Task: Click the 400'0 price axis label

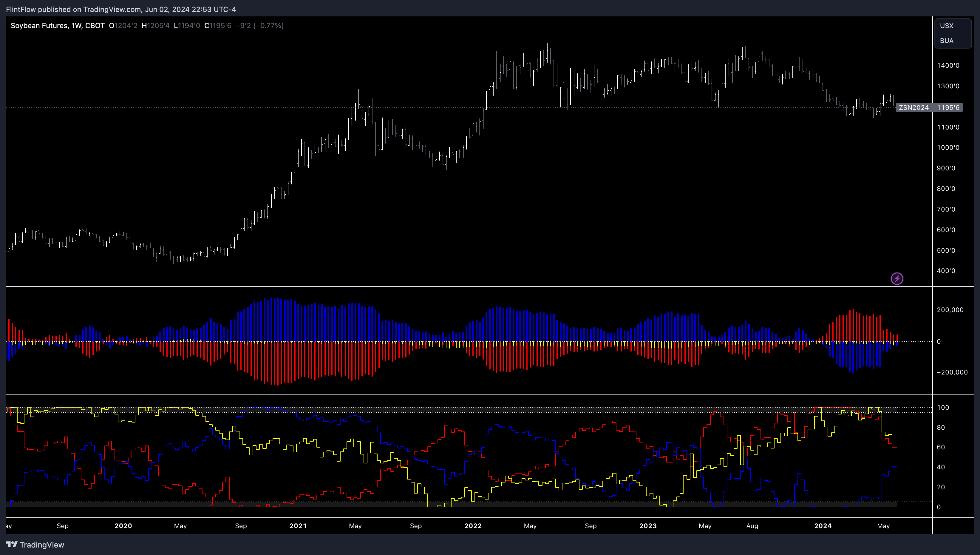Action: point(946,271)
